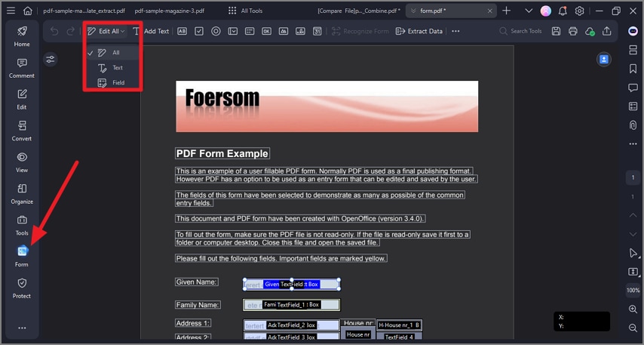Screen dimensions: 644x345
Task: Click the blue floating download badge
Action: point(604,60)
